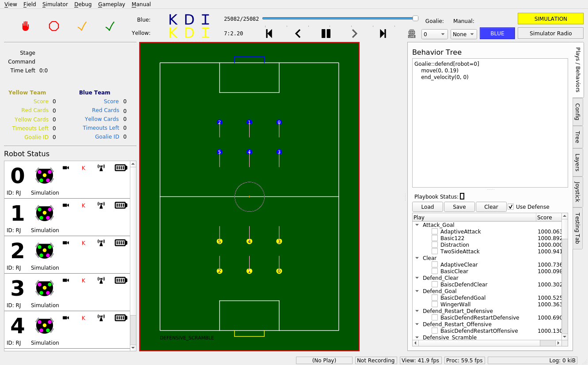The width and height of the screenshot is (588, 365).
Task: Select blue robot 4 on the field
Action: [x=249, y=152]
